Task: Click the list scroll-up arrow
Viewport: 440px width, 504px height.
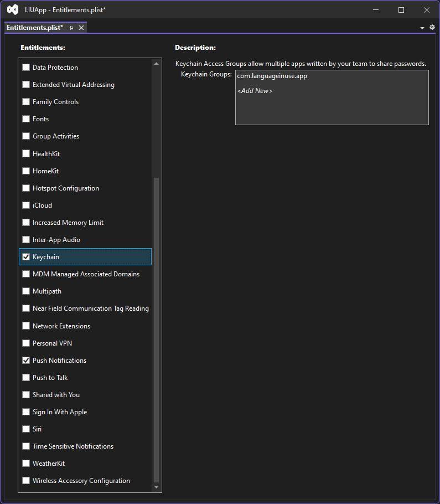Action: (157, 64)
